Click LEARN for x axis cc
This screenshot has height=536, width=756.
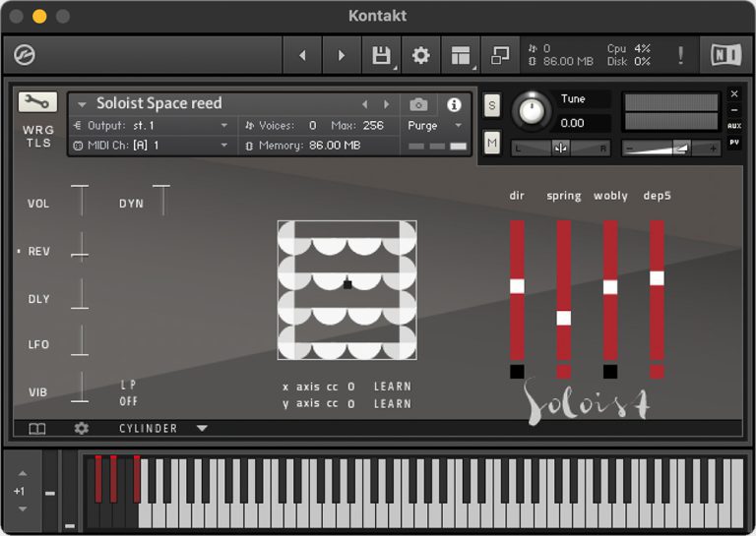click(x=392, y=387)
